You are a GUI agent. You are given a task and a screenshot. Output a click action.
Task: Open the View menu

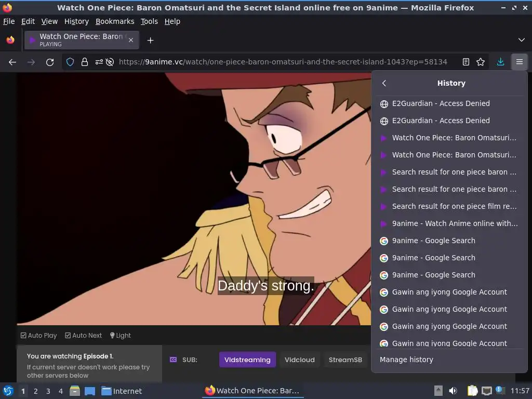(x=49, y=21)
